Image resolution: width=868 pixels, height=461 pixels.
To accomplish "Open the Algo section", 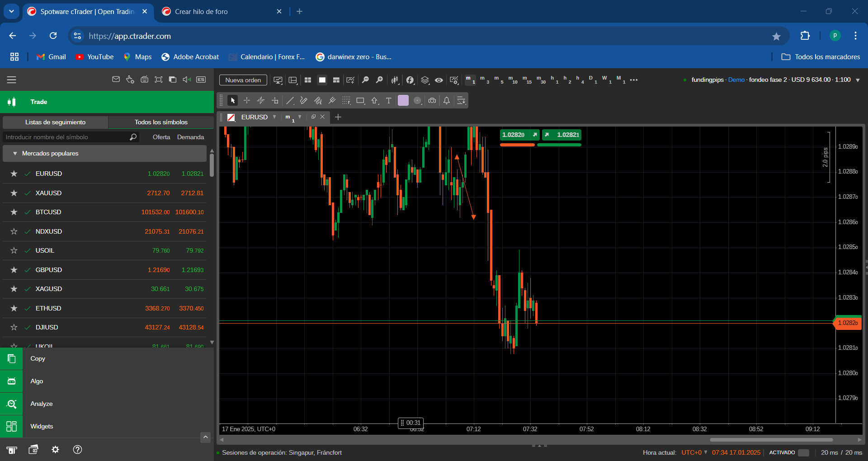I will (107, 381).
